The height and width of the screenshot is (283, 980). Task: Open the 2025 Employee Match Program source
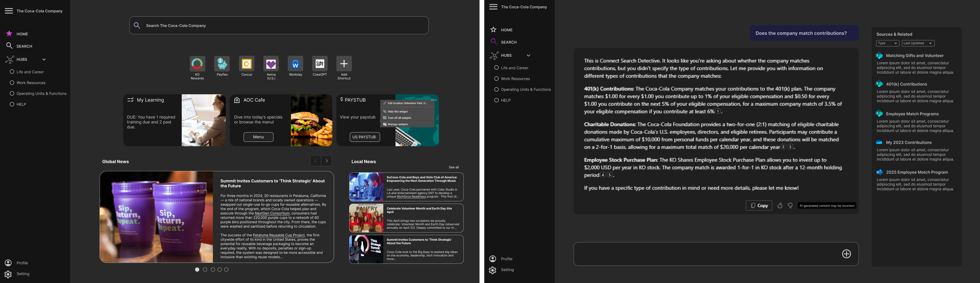click(917, 172)
